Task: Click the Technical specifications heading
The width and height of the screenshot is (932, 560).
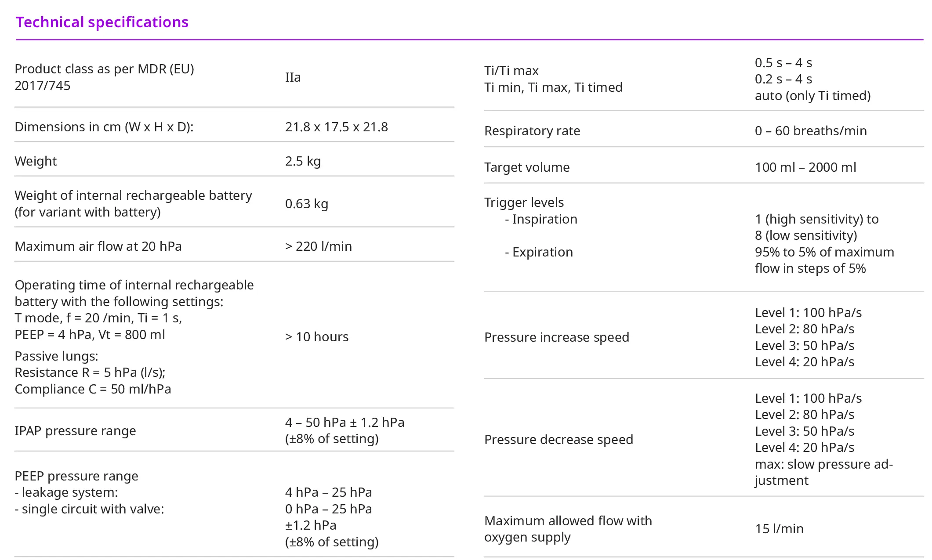Action: click(102, 22)
